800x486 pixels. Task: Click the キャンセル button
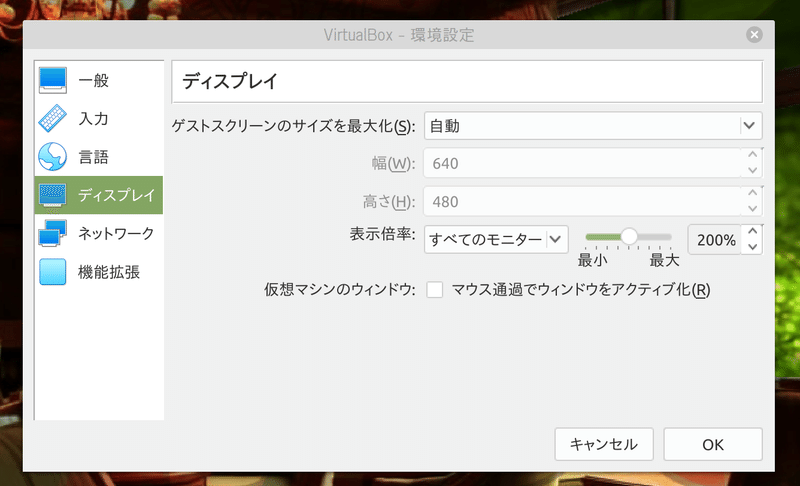pyautogui.click(x=604, y=444)
